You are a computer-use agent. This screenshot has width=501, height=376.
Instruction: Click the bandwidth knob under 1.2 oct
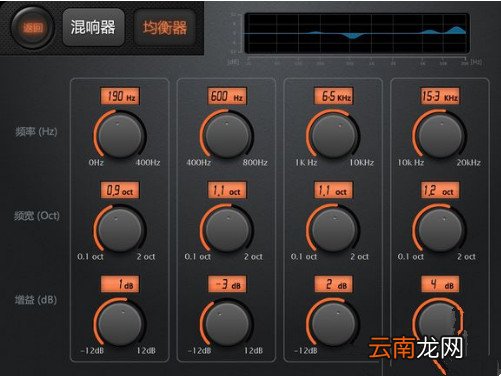tap(440, 230)
